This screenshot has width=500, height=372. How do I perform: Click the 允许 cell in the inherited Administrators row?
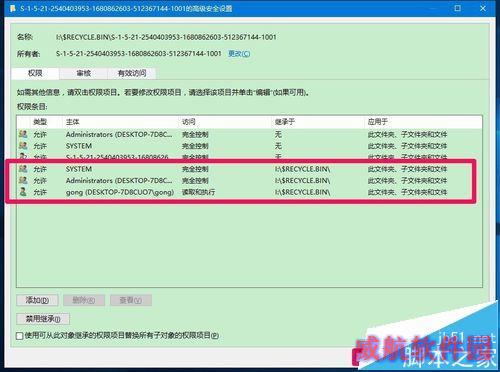(40, 181)
